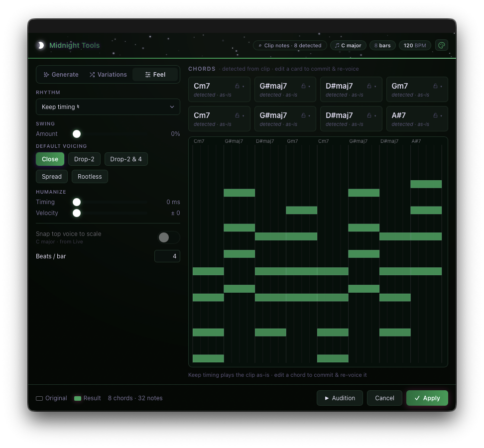Click the '8 chords · 32 notes' status text
The image size is (484, 448).
pyautogui.click(x=135, y=398)
